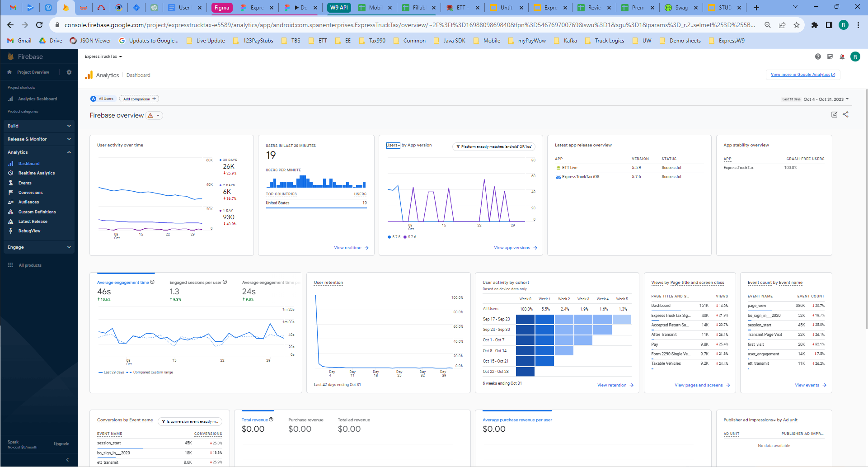The image size is (868, 467).
Task: Open project settings gear icon
Action: pos(69,72)
